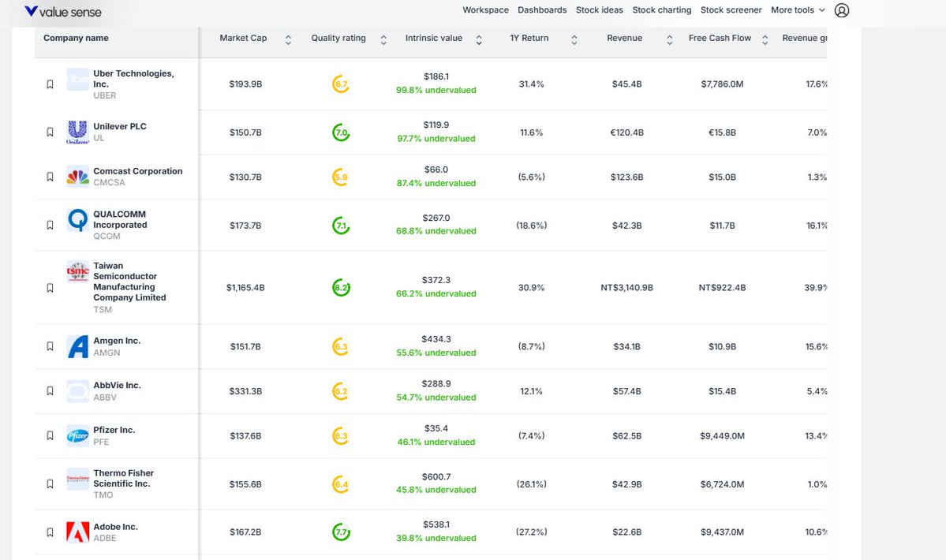Image resolution: width=946 pixels, height=560 pixels.
Task: Open the user account profile icon
Action: click(x=842, y=10)
